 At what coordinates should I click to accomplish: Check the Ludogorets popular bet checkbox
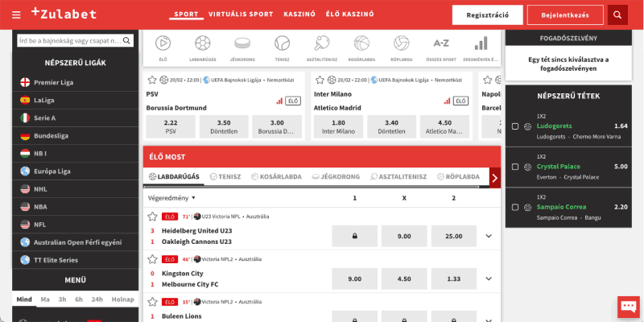pos(515,126)
